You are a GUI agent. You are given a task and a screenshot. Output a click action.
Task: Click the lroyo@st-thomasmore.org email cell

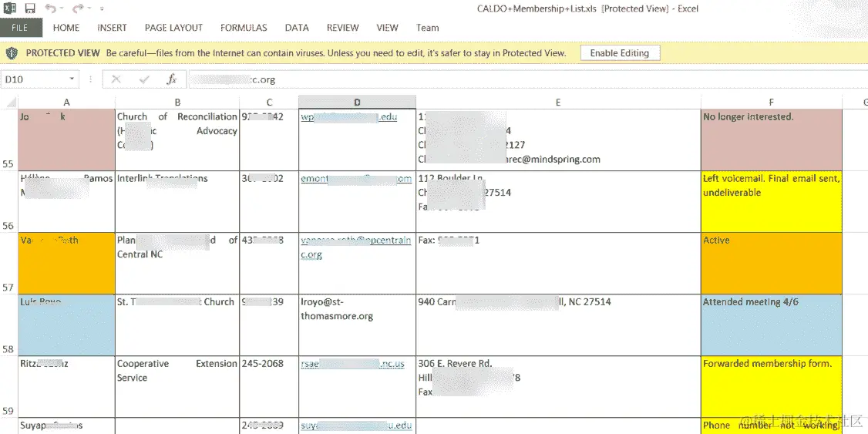tap(357, 325)
